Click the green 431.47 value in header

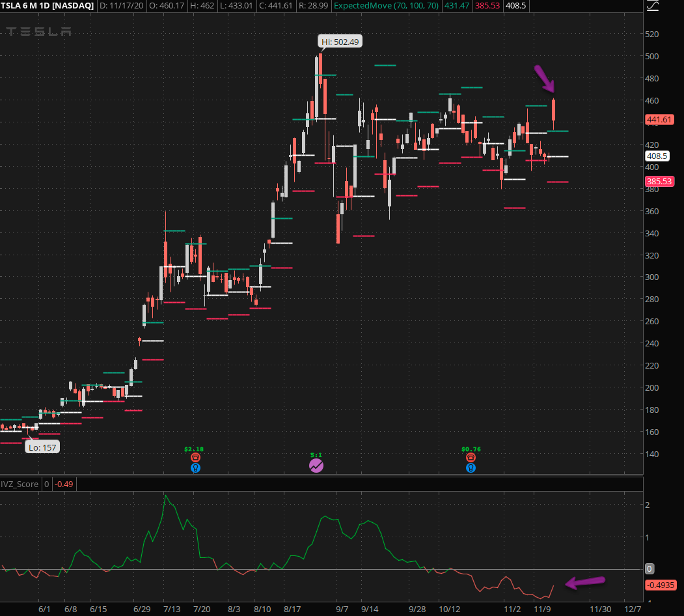[x=457, y=6]
